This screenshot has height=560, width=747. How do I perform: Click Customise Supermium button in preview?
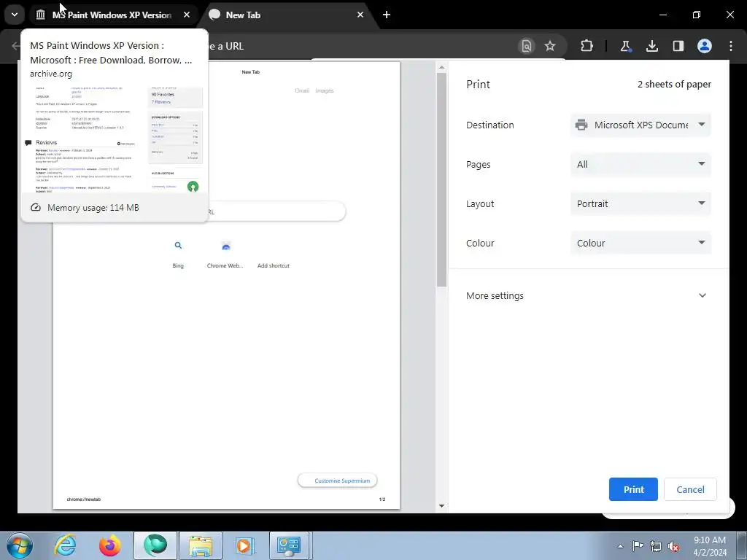(x=337, y=481)
